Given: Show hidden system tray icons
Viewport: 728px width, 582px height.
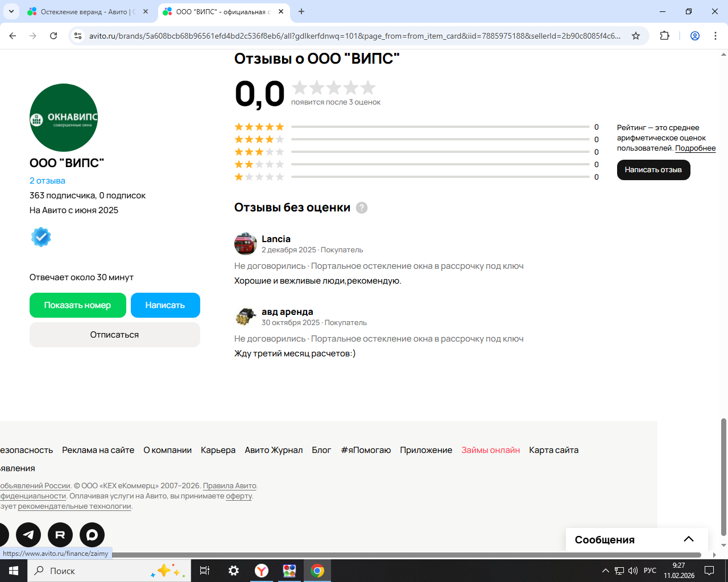Looking at the screenshot, I should coord(606,571).
